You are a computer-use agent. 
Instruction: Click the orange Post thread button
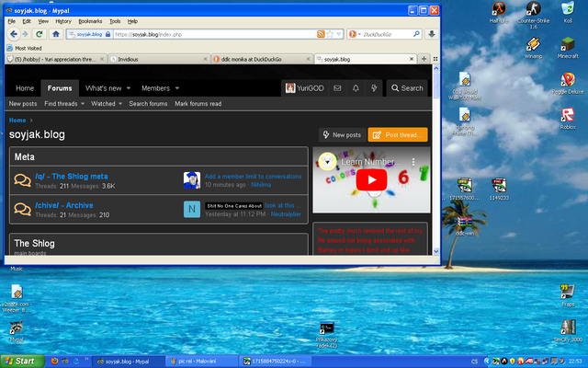click(x=398, y=134)
